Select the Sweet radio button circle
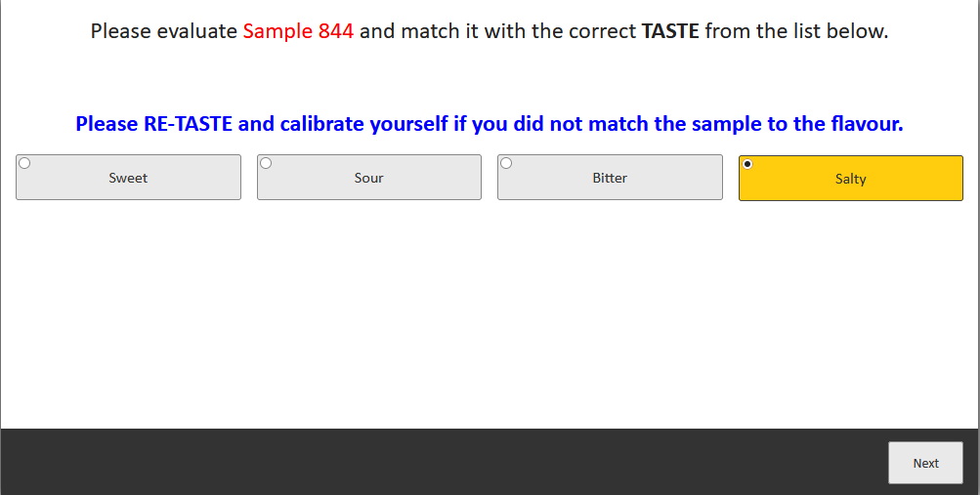This screenshot has width=980, height=495. (24, 163)
